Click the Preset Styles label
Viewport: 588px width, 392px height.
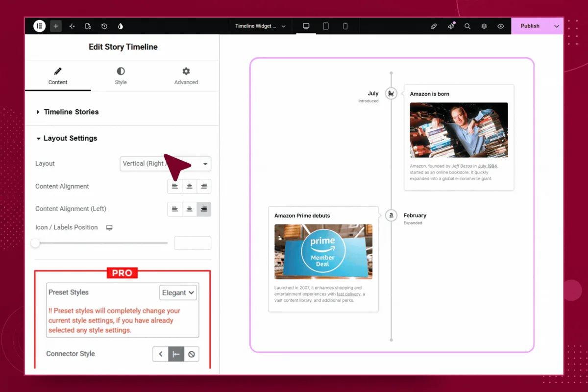69,292
